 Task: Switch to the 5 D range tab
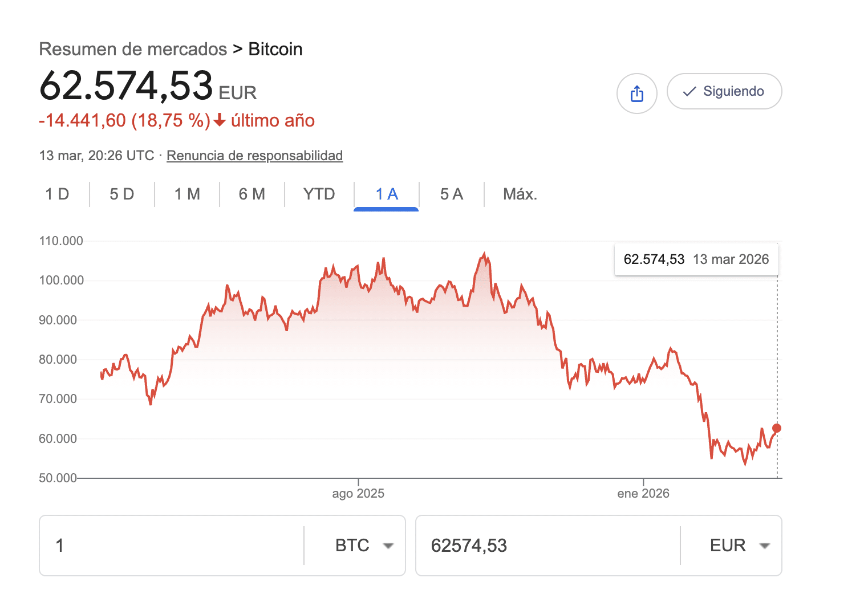pyautogui.click(x=121, y=194)
